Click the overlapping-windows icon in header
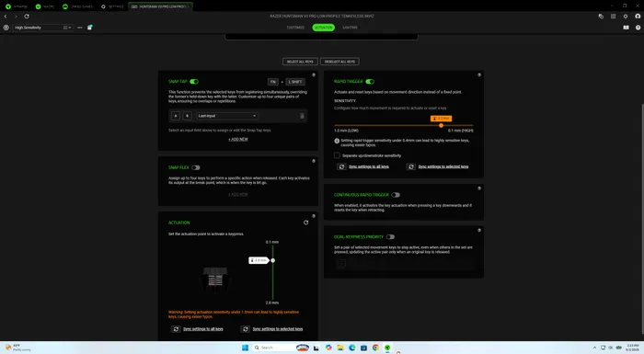 (601, 16)
